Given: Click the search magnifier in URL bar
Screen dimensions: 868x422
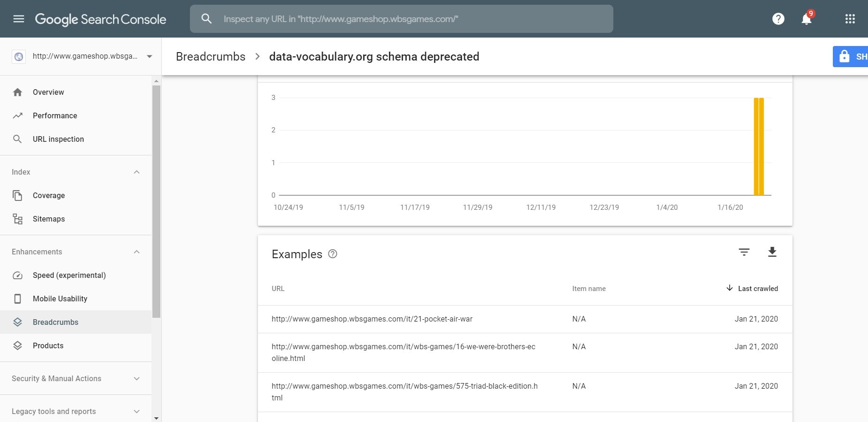Looking at the screenshot, I should (206, 19).
